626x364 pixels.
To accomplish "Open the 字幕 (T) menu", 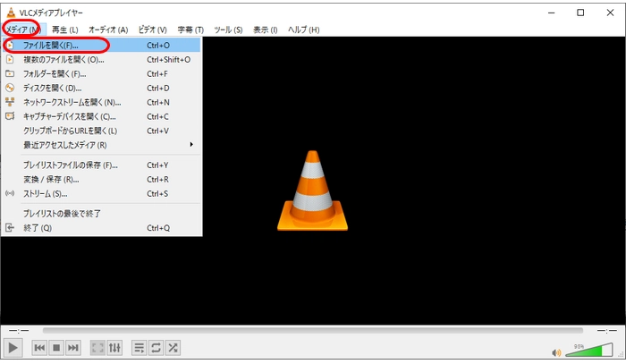I will click(190, 30).
